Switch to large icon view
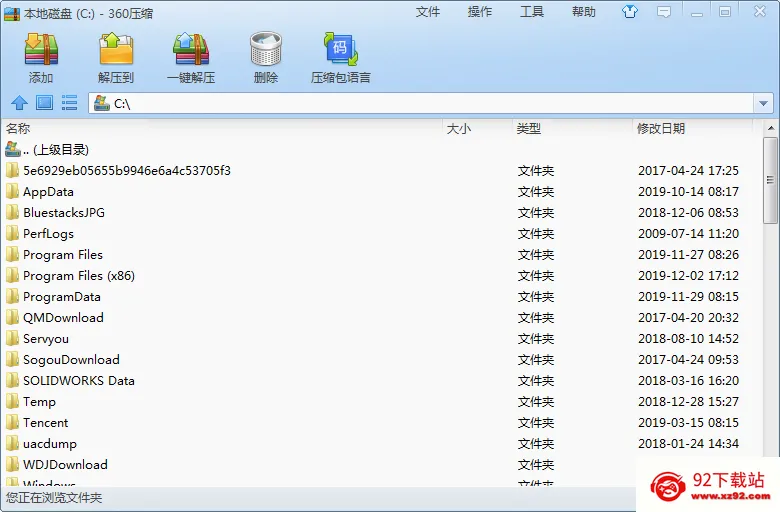The width and height of the screenshot is (780, 512). [44, 103]
